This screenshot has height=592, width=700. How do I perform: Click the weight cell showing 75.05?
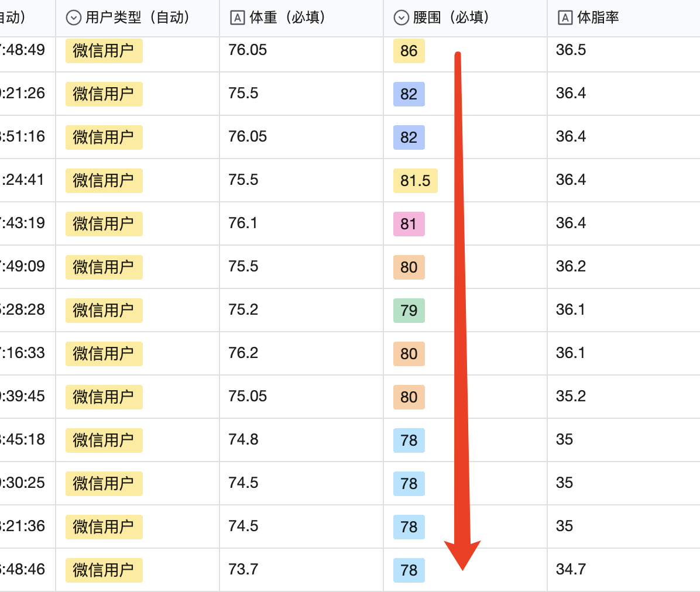248,396
